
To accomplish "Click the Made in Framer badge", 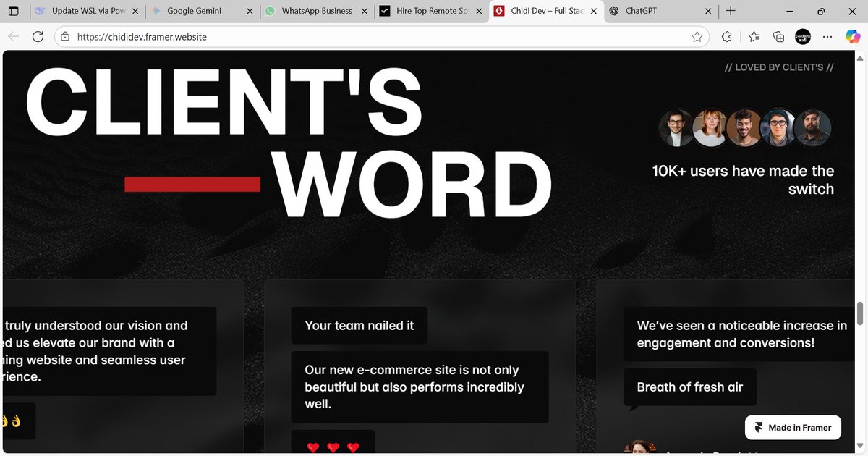I will 793,428.
